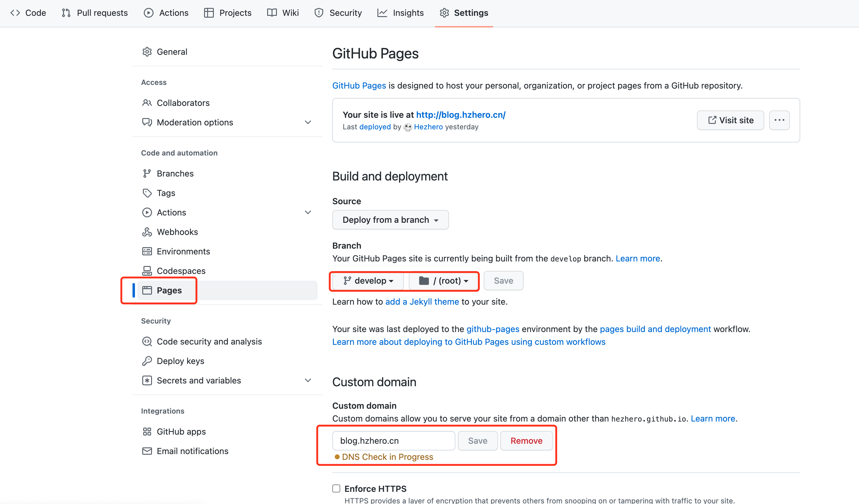The image size is (859, 504).
Task: Click the custom domain text field
Action: (393, 441)
